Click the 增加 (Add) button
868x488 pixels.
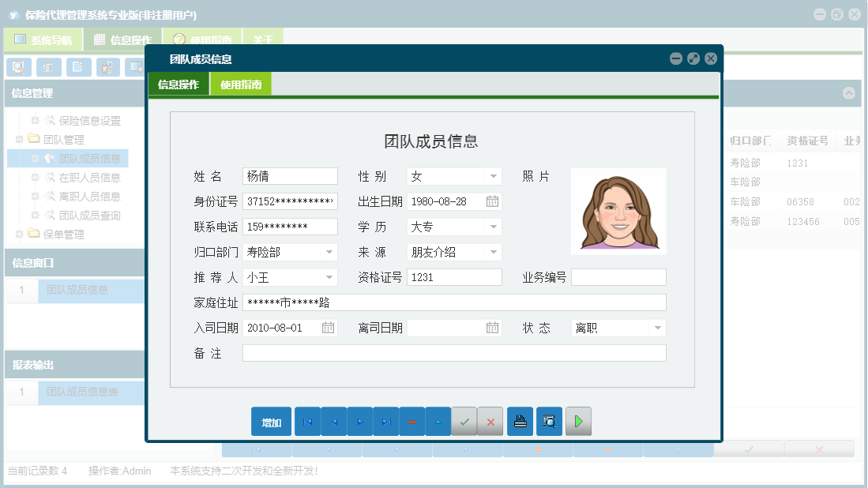pos(271,422)
